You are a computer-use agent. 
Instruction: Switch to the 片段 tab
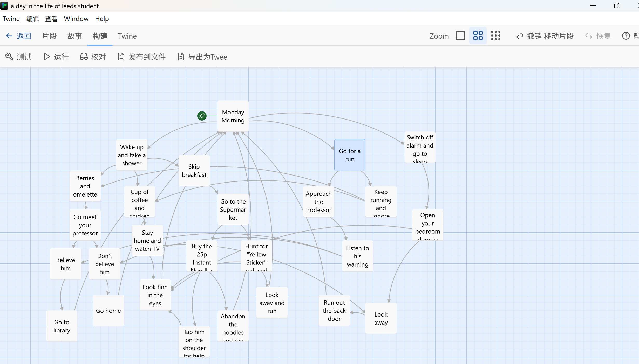pyautogui.click(x=49, y=36)
